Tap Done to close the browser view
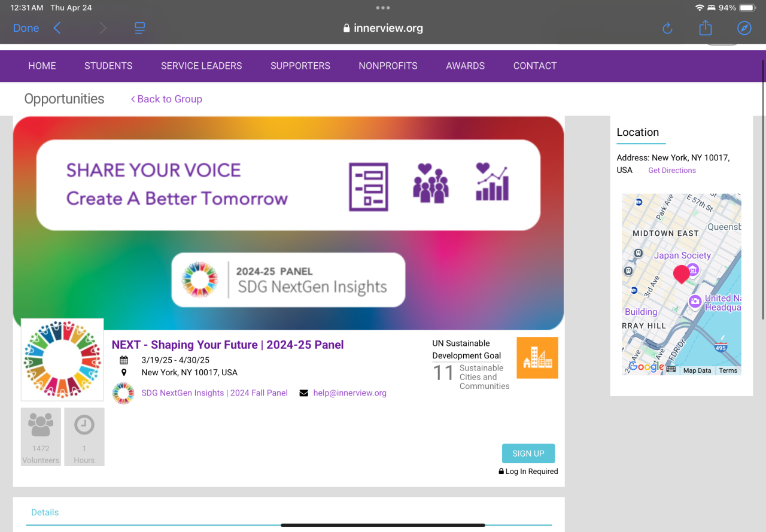766x532 pixels. pos(26,28)
